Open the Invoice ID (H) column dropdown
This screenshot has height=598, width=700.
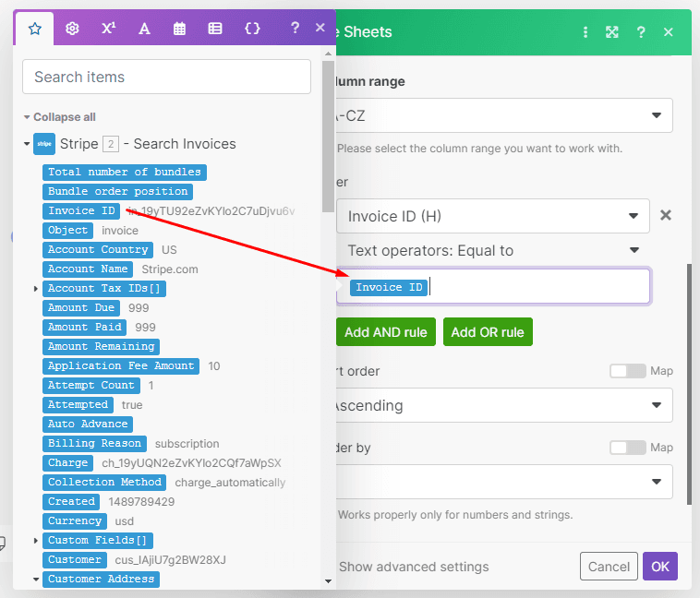coord(492,217)
